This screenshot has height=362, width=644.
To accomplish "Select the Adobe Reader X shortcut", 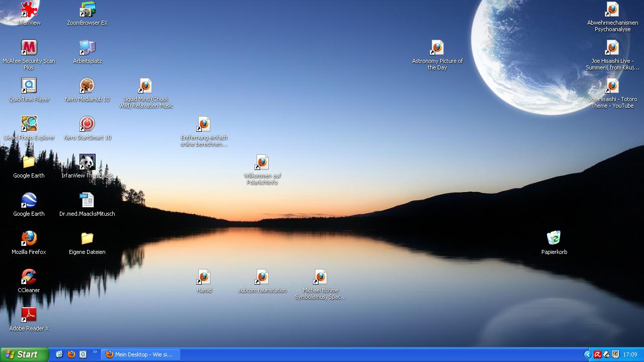I will pyautogui.click(x=29, y=316).
